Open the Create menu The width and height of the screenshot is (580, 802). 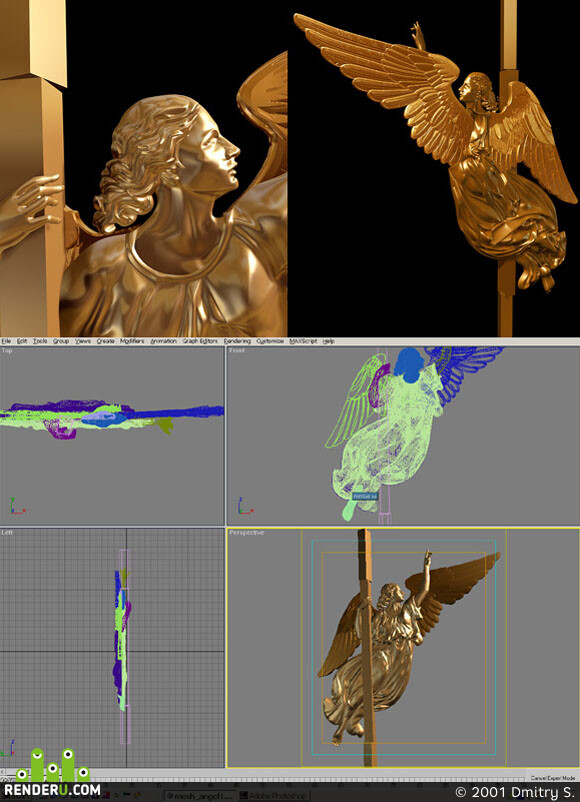click(x=105, y=341)
